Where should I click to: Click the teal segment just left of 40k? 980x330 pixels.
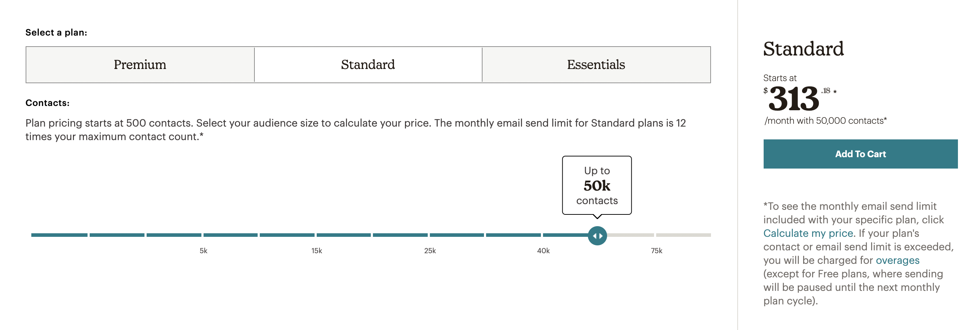click(513, 235)
